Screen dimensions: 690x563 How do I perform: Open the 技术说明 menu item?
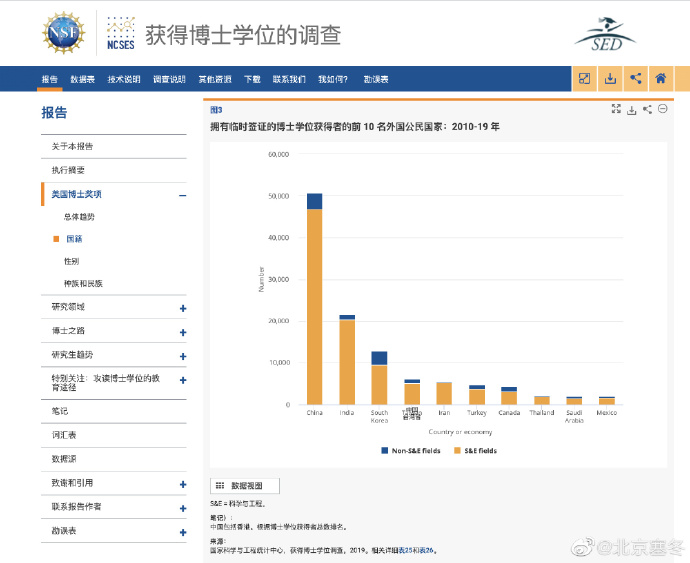124,79
